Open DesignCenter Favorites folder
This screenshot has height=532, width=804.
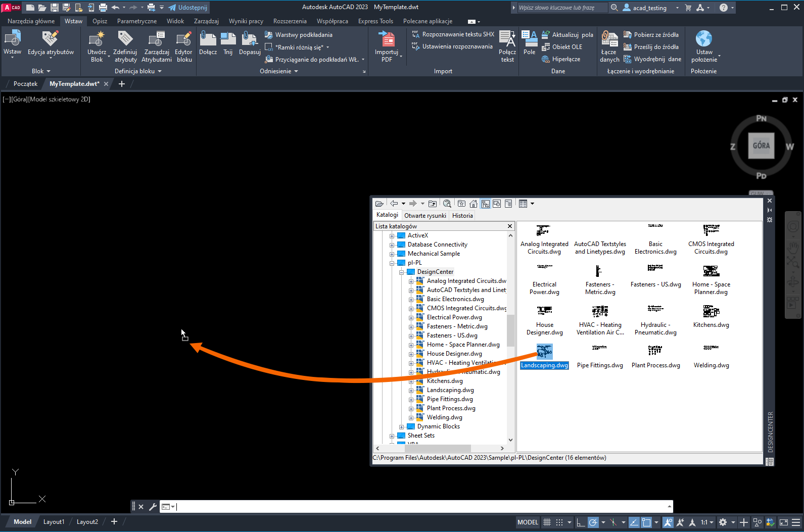pyautogui.click(x=461, y=204)
